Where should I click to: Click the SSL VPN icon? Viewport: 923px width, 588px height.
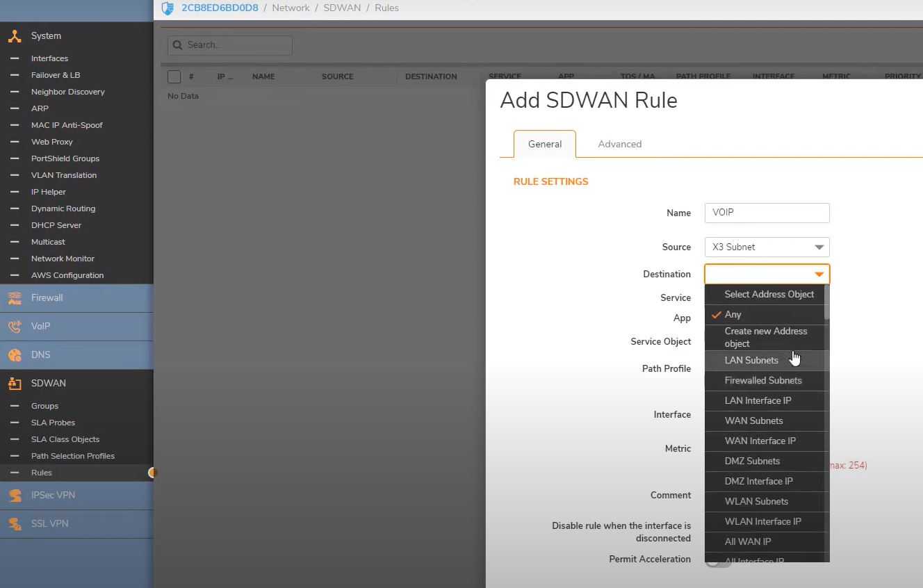point(15,524)
